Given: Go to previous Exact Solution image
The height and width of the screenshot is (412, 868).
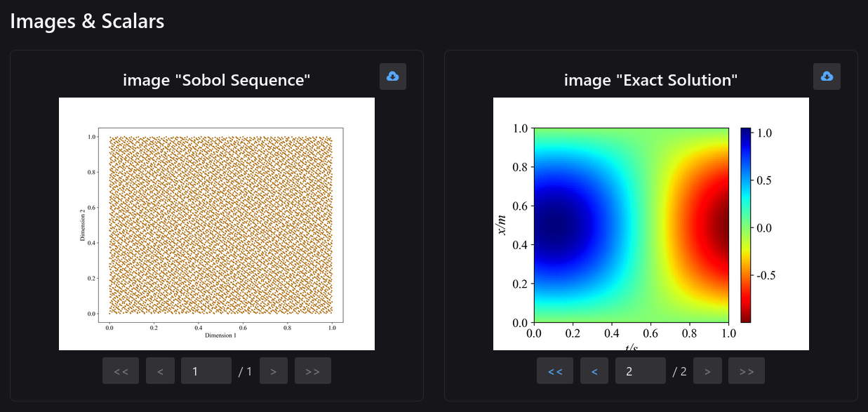Looking at the screenshot, I should (594, 371).
